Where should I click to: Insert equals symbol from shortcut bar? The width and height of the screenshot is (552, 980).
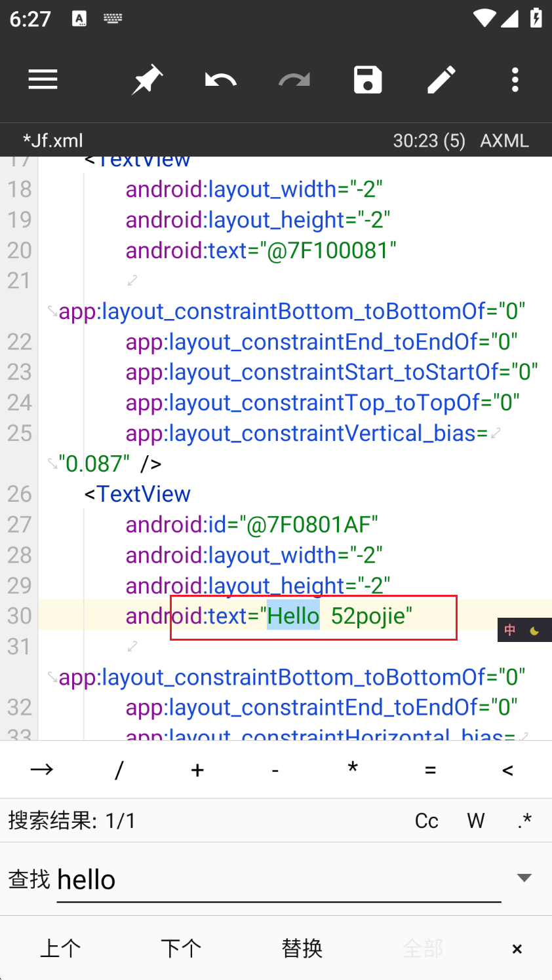coord(430,770)
